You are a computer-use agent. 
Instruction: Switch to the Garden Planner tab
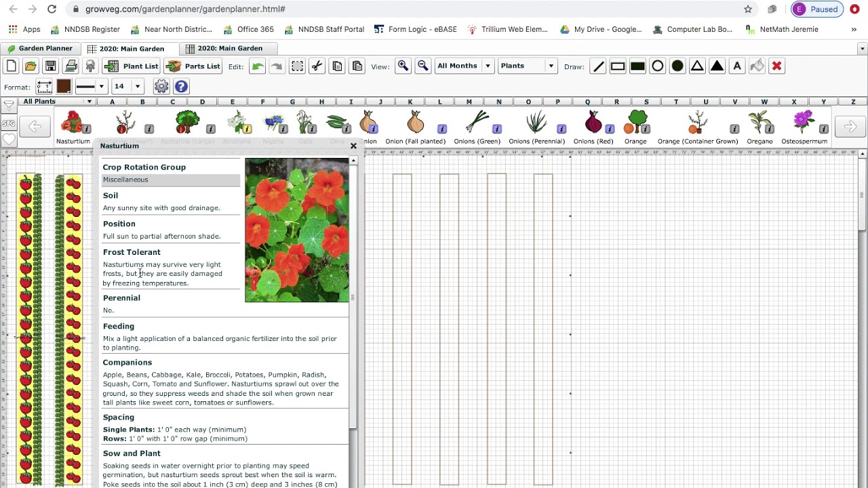pos(40,48)
